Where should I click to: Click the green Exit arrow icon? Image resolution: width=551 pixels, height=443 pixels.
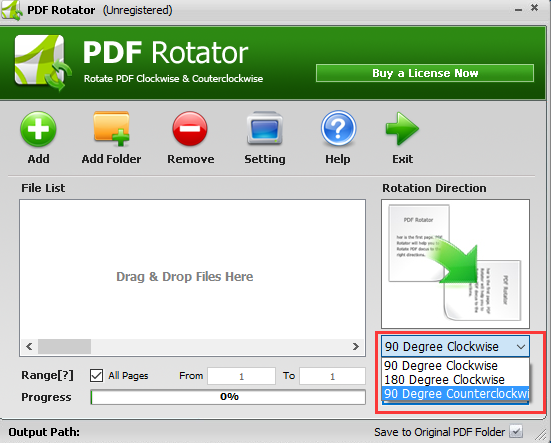click(402, 129)
